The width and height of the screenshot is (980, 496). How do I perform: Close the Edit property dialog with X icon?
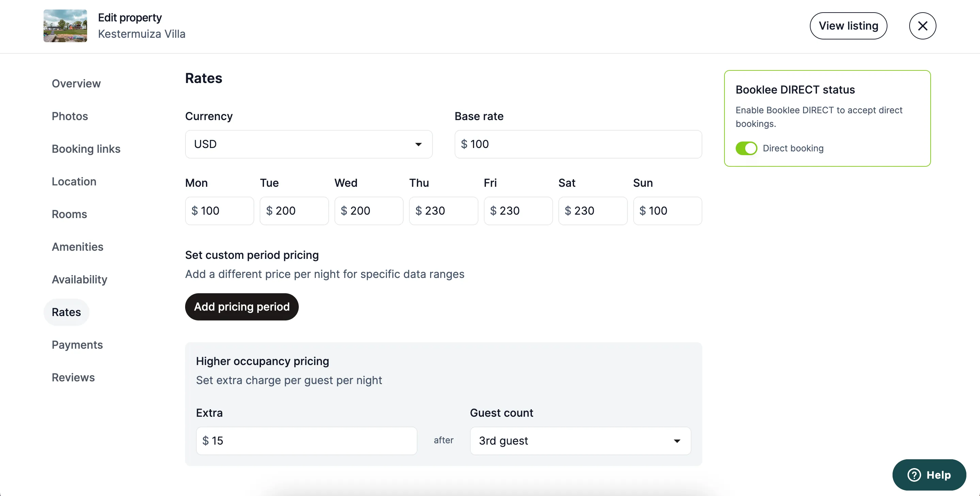tap(922, 26)
